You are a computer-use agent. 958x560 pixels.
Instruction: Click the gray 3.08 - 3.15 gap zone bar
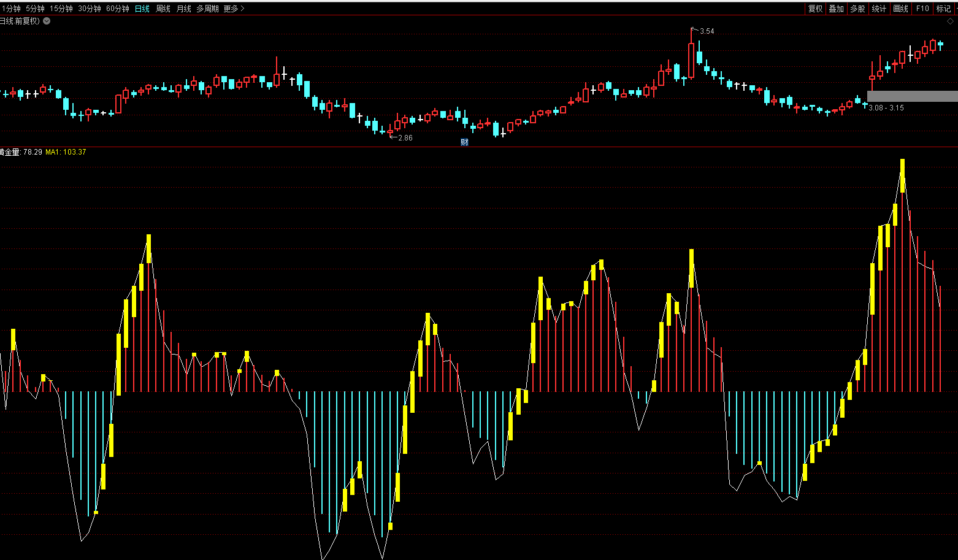912,96
